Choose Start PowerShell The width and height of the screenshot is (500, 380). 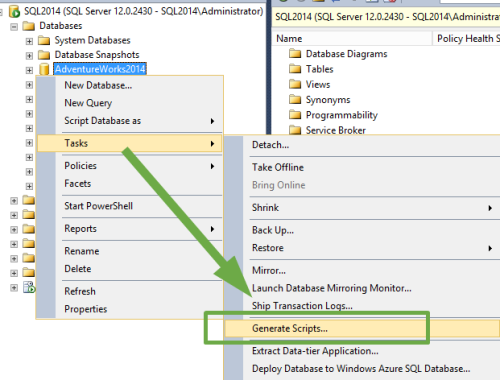click(x=129, y=206)
